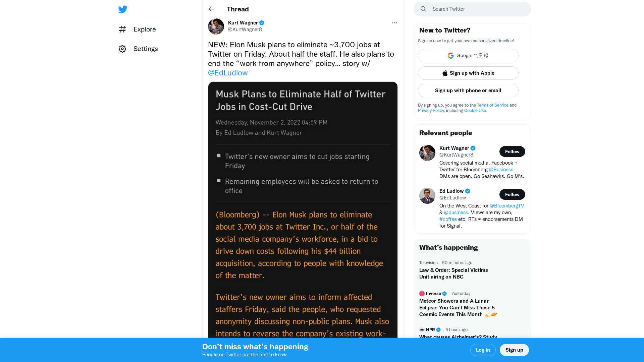
Task: Open Settings via the gear icon
Action: 122,49
